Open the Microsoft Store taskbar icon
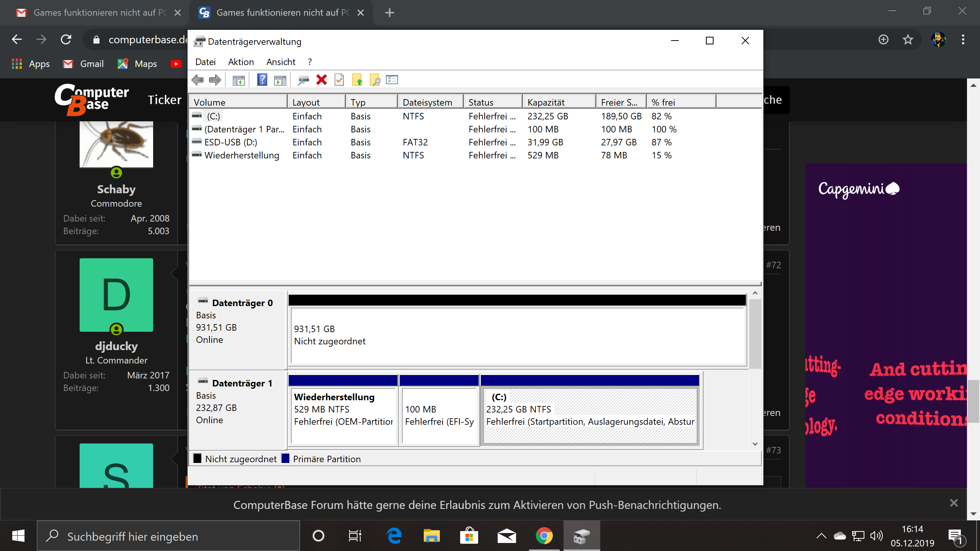 469,536
